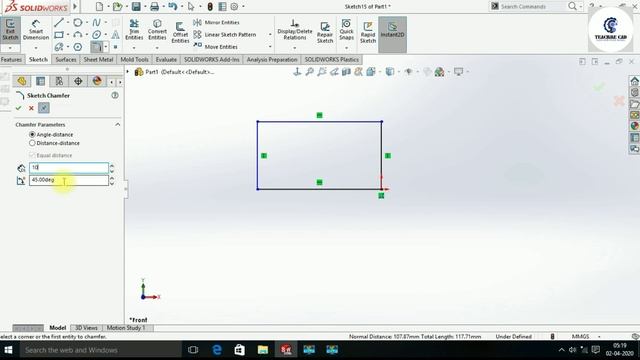Open Trim Entities dropdown arrow
This screenshot has width=640, height=360.
134,48
